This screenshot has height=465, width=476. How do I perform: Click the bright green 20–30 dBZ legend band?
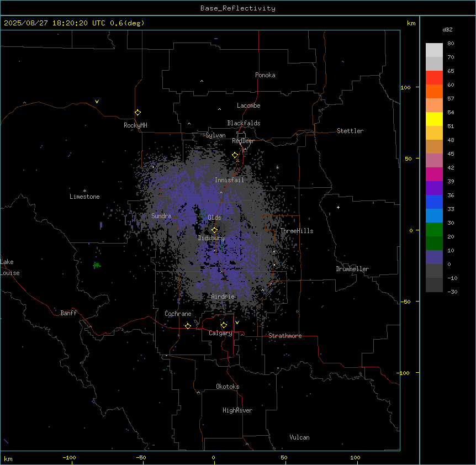[434, 230]
